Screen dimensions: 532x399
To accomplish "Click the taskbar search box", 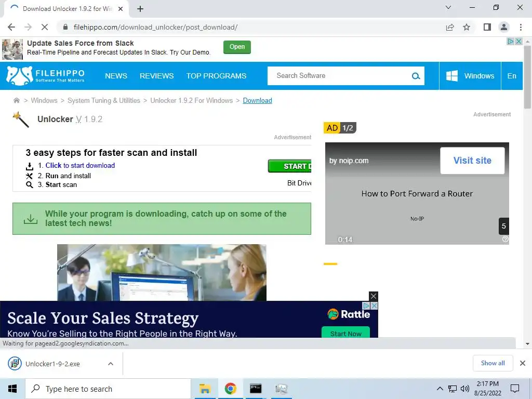I will [108, 389].
